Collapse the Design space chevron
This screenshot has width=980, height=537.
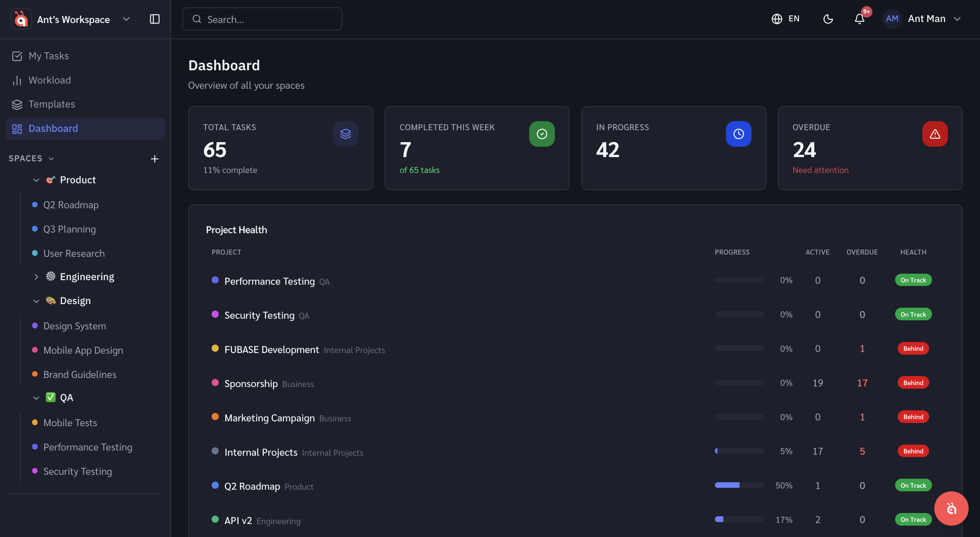click(37, 301)
